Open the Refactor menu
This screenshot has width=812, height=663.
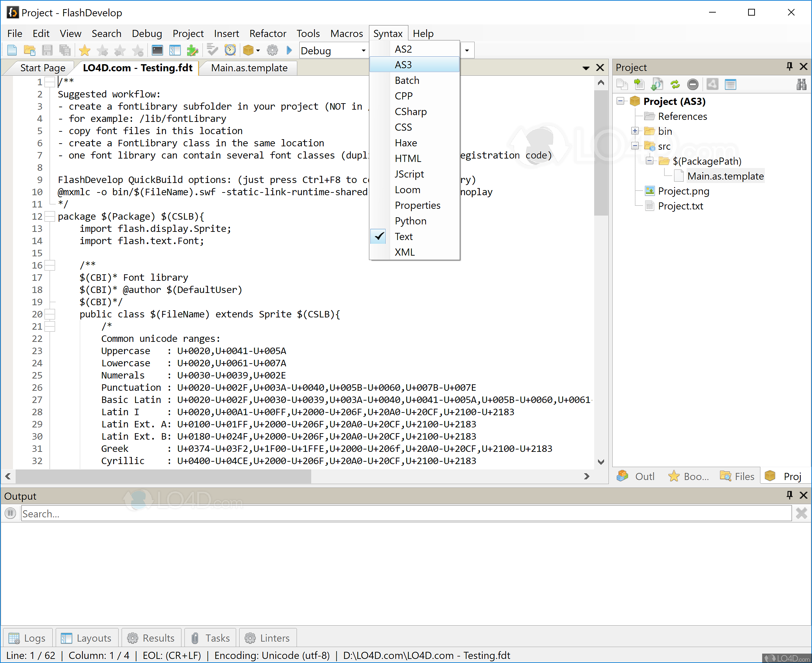point(268,33)
